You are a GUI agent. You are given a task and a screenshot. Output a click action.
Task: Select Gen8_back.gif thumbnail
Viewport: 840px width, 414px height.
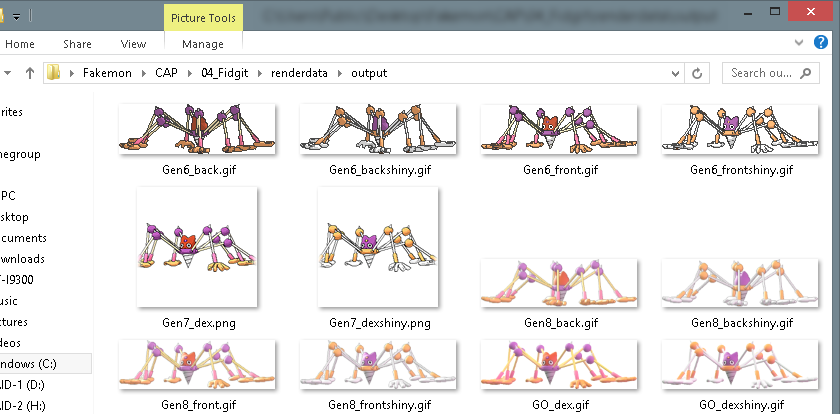point(559,283)
